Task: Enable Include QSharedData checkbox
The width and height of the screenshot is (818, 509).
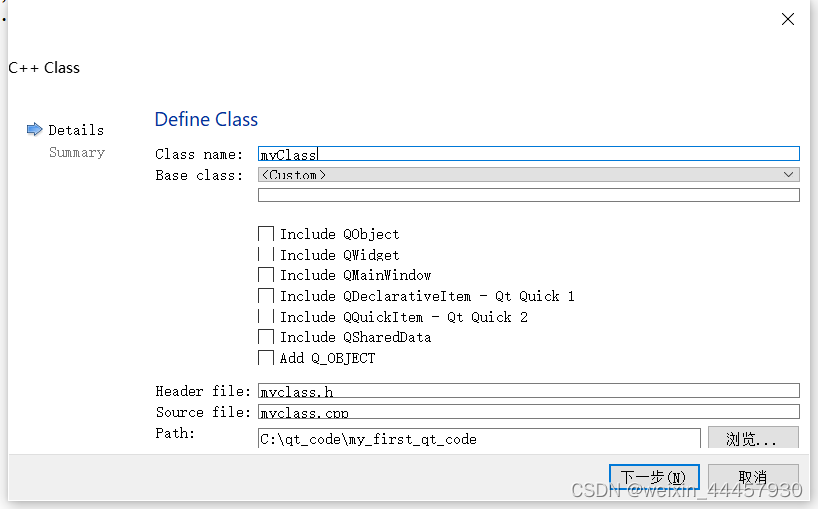Action: [266, 337]
